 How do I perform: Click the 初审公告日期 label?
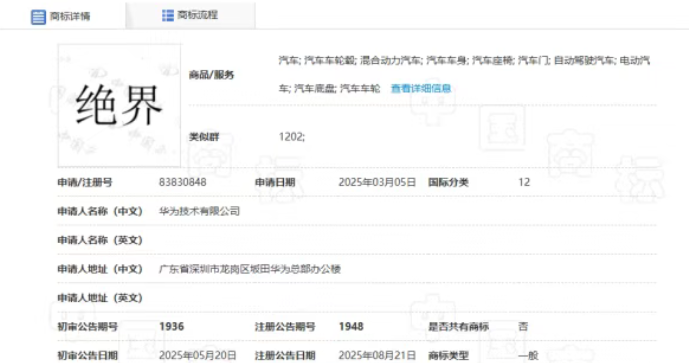(x=87, y=355)
